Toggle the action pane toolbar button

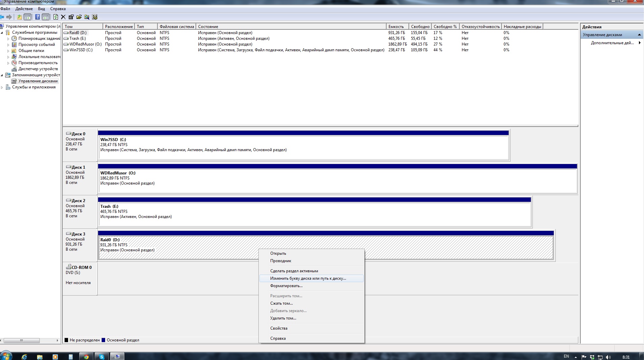click(46, 17)
